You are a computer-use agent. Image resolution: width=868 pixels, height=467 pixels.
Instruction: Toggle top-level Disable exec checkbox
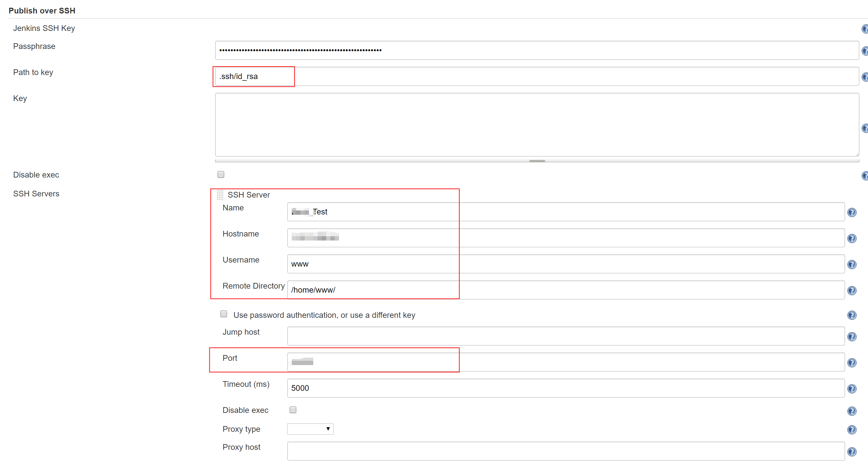(x=221, y=174)
